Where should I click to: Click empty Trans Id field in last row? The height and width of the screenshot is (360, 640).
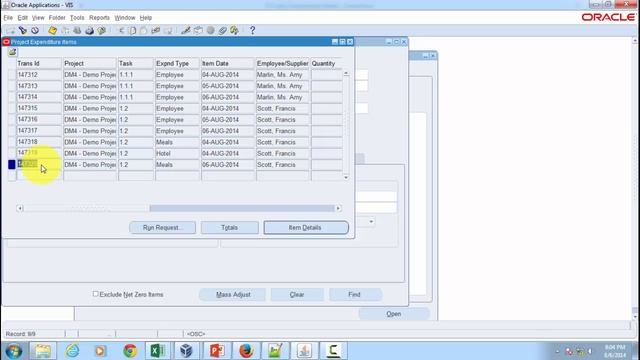[39, 176]
